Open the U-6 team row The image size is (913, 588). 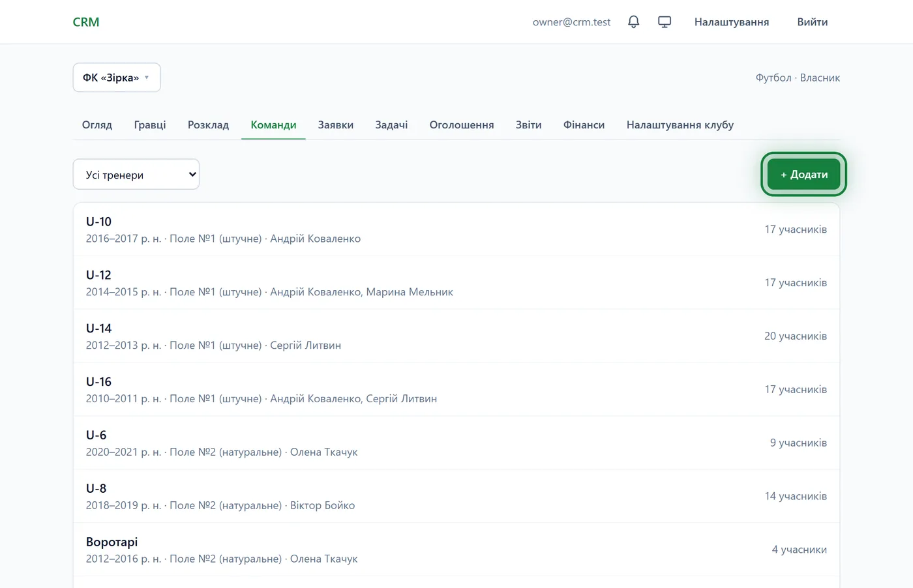[456, 443]
